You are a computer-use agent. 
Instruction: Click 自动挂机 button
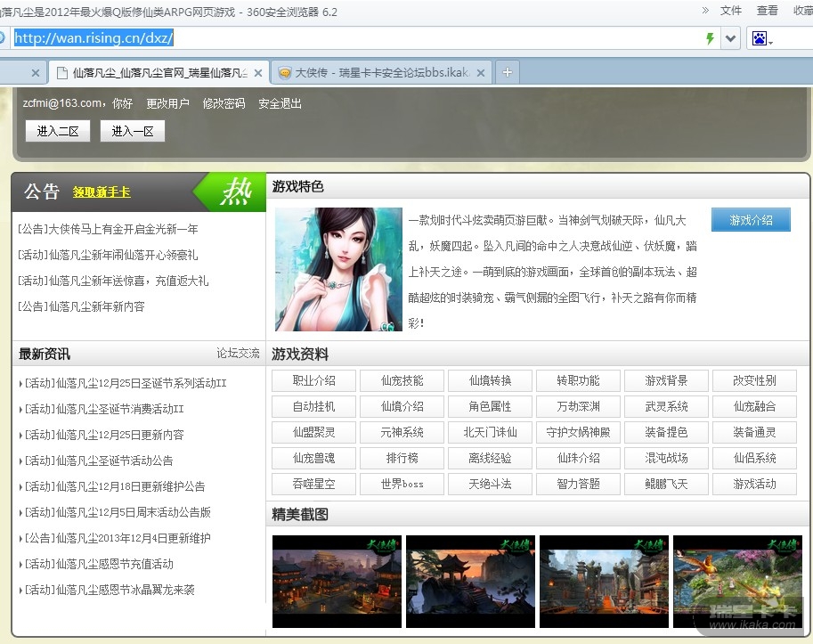(313, 406)
